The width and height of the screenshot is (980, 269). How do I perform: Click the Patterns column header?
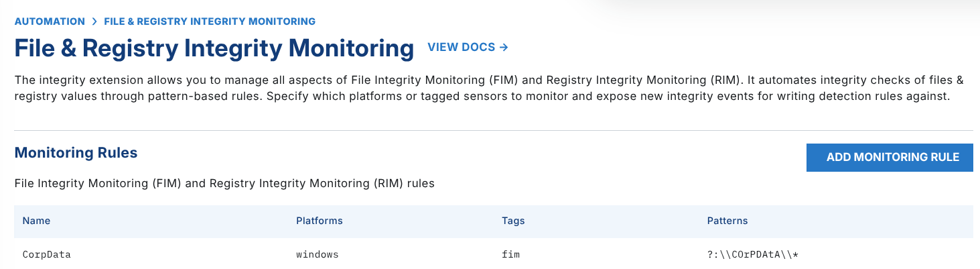tap(727, 221)
